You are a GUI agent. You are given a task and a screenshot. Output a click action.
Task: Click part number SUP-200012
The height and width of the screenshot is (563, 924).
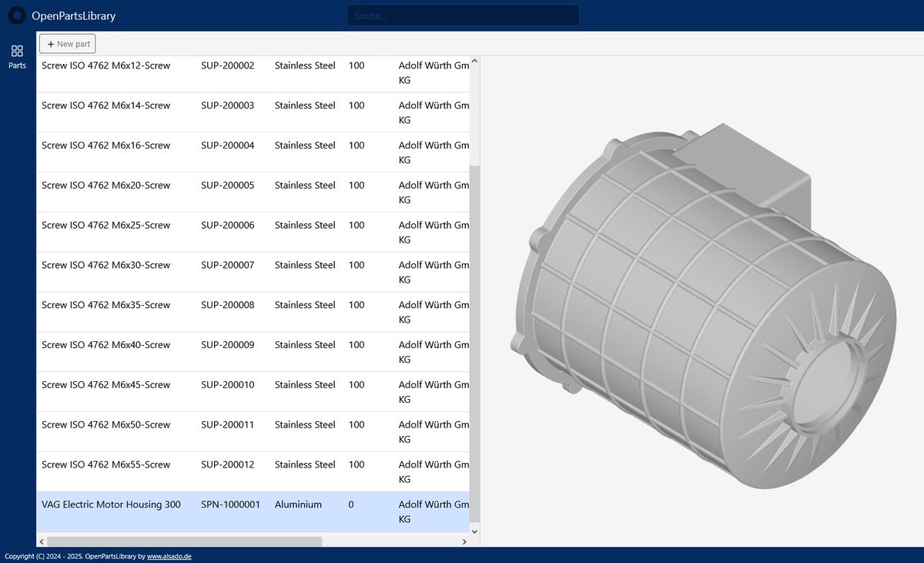227,466
